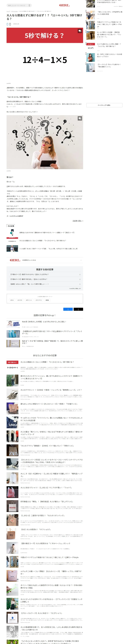Open くすみベージュ 夏の毎日コーデ article

tap(45, 544)
